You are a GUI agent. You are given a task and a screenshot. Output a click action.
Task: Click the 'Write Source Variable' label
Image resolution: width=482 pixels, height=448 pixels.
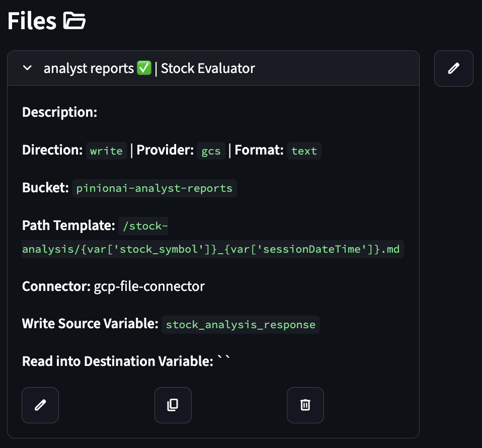[x=90, y=324]
